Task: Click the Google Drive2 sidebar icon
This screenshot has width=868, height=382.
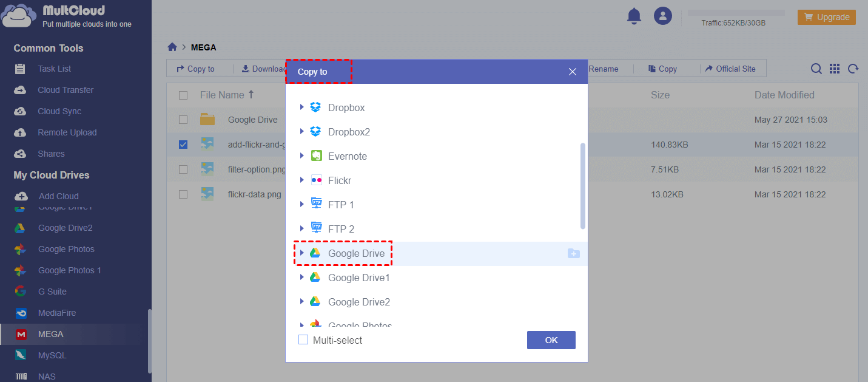Action: pos(20,228)
